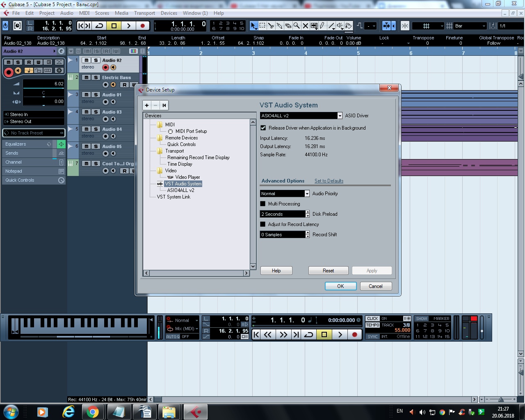525x420 pixels.
Task: Select the Glue tool
Action: 279,25
